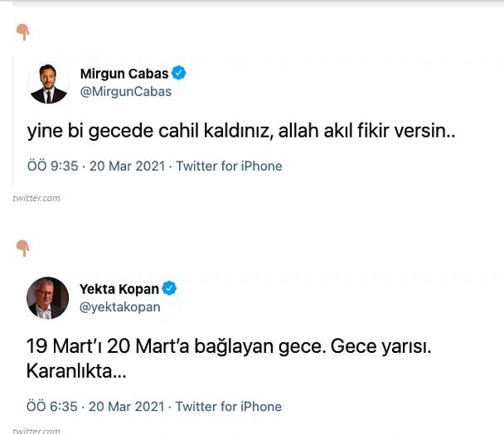Click Mirgun Cabas profile photo

click(x=49, y=83)
